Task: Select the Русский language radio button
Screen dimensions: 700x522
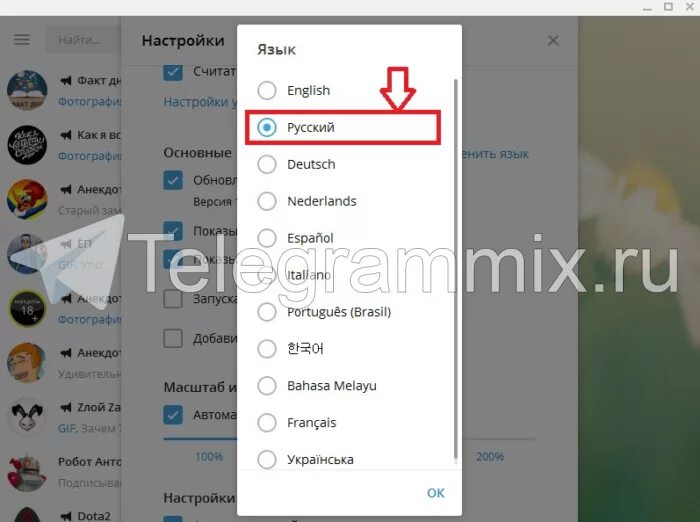Action: (x=267, y=127)
